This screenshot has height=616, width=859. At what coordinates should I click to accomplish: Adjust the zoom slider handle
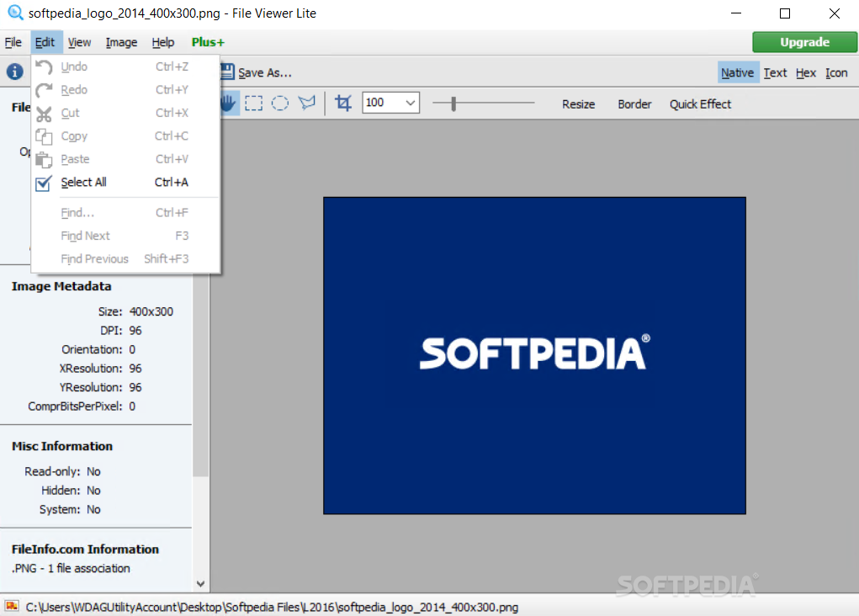coord(453,103)
